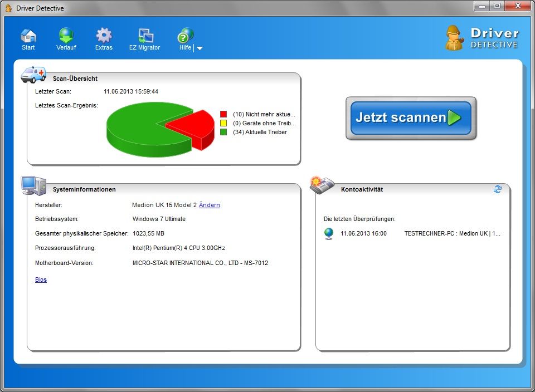Open the Bios link
The height and width of the screenshot is (392, 535).
click(x=41, y=280)
